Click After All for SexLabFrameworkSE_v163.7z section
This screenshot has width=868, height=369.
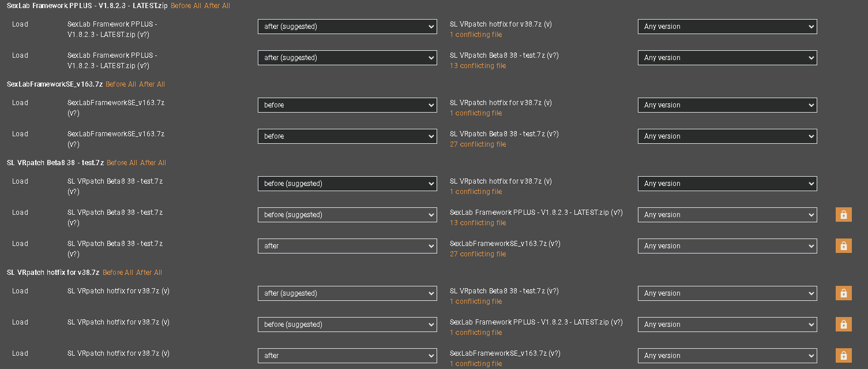tap(152, 84)
